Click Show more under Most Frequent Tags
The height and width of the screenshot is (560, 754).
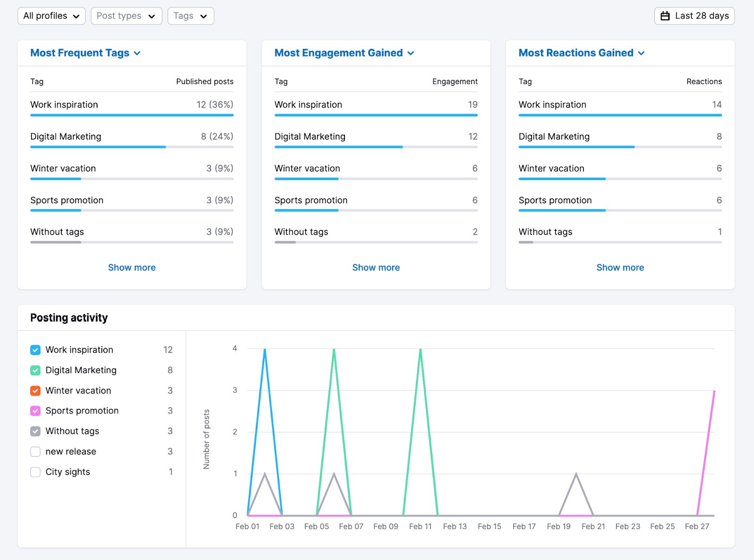point(131,267)
